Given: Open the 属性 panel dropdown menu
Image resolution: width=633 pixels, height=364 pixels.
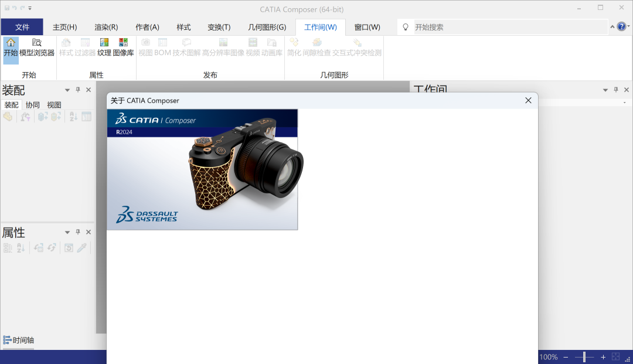Looking at the screenshot, I should (67, 232).
